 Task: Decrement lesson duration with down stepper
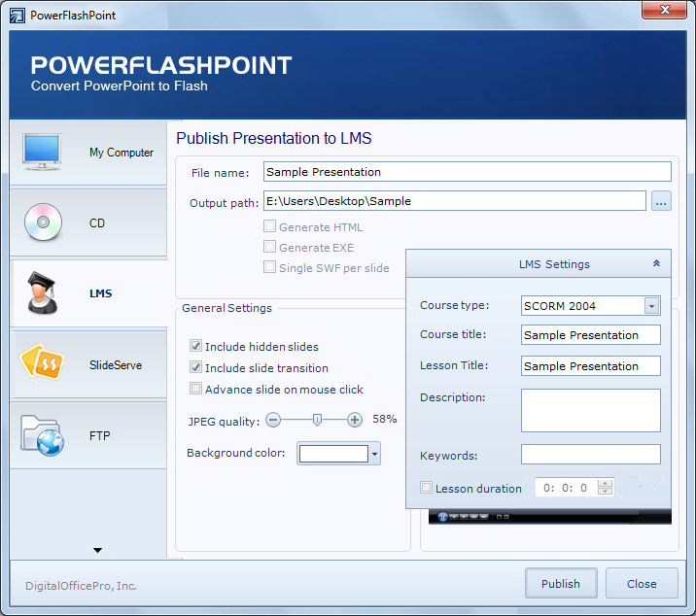(x=605, y=492)
